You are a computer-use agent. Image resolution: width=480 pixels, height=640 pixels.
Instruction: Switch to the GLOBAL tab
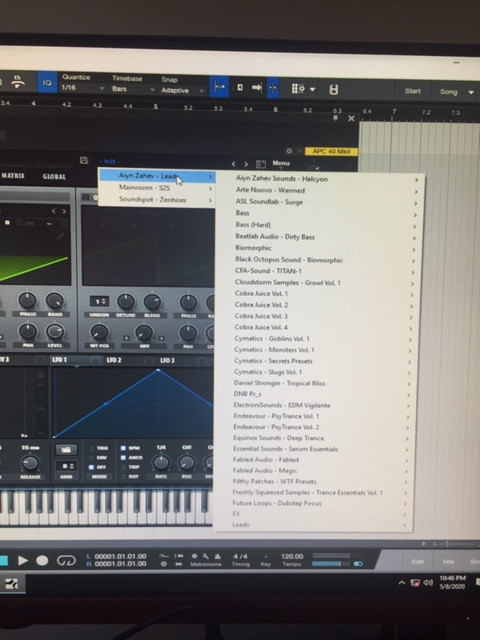point(54,177)
